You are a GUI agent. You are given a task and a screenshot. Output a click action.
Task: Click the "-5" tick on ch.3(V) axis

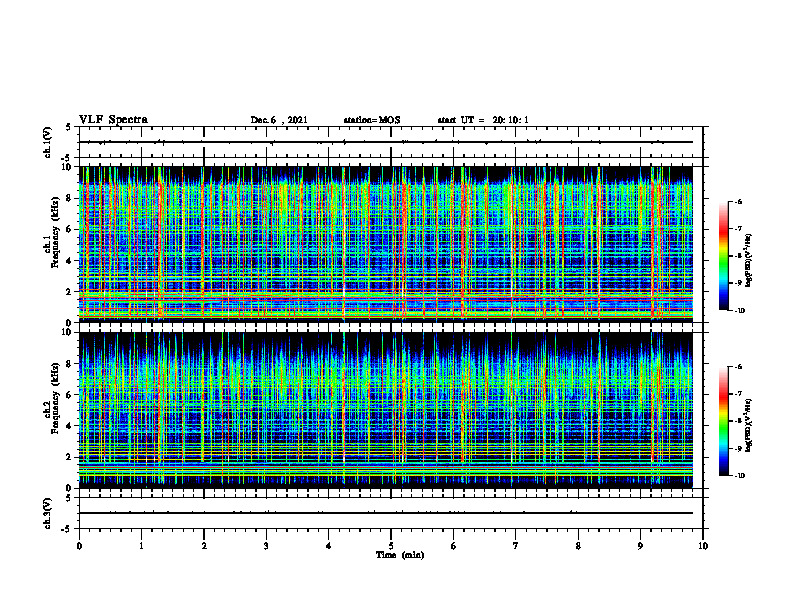tap(67, 529)
